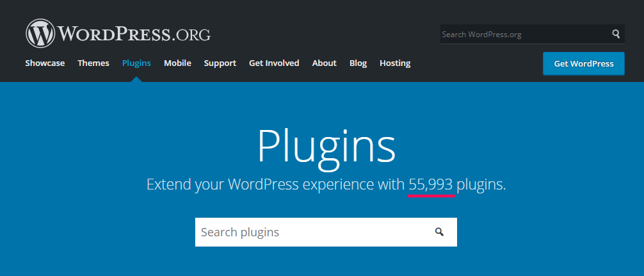The height and width of the screenshot is (276, 644).
Task: Click the magnifier icon in the WordPress.org search
Action: 616,34
